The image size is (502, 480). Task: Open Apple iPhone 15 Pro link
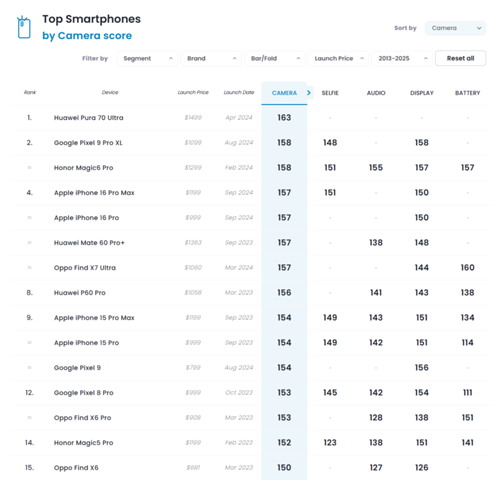click(x=87, y=343)
